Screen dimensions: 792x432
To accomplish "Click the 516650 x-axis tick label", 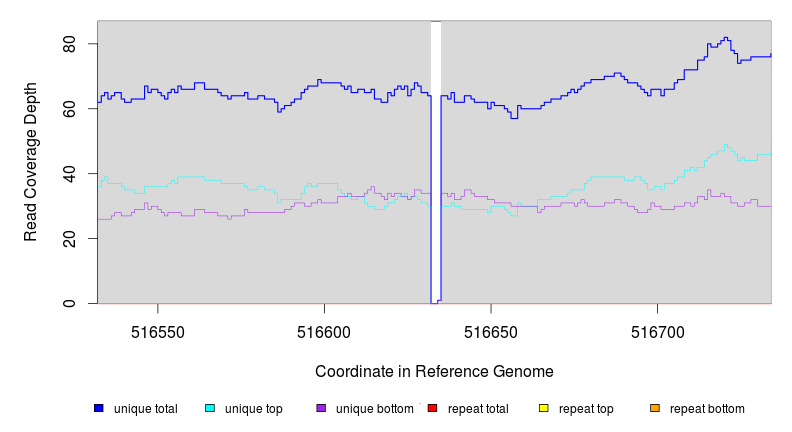I will (491, 332).
